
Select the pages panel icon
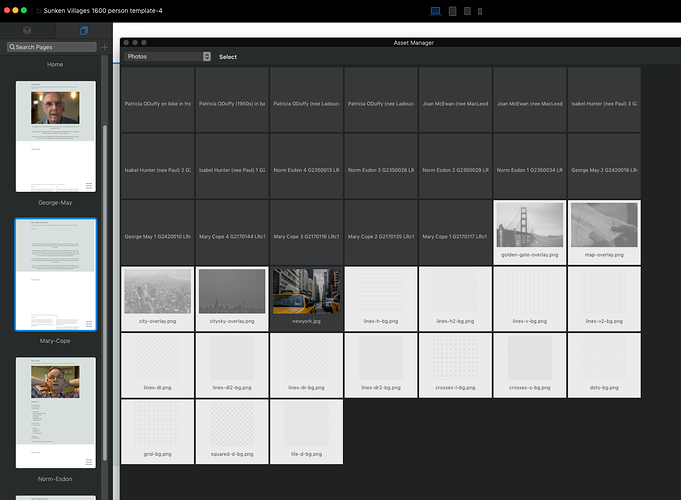tap(84, 31)
